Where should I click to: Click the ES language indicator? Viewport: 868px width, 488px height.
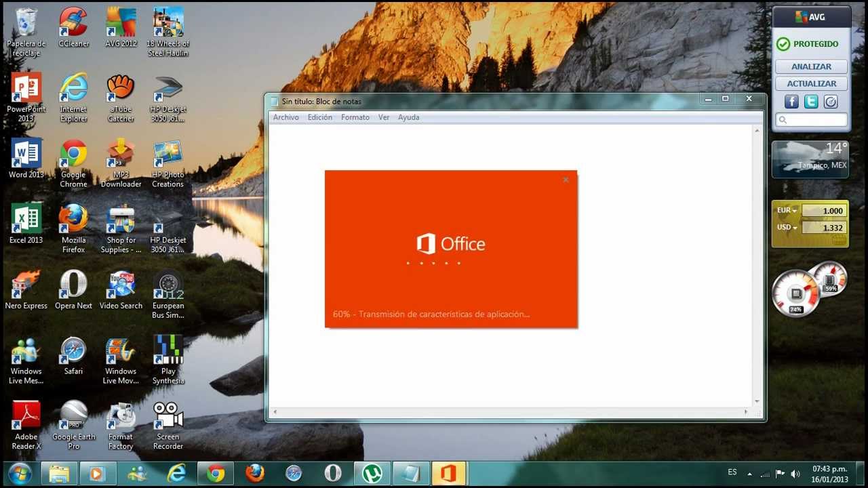732,472
